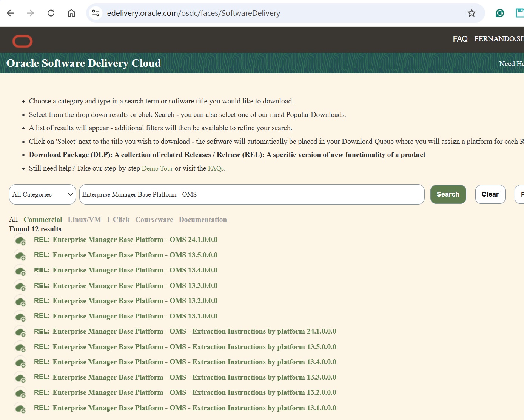Add OMS 24.1.0.0.0 release via cloud icon
The width and height of the screenshot is (524, 420).
pyautogui.click(x=20, y=240)
